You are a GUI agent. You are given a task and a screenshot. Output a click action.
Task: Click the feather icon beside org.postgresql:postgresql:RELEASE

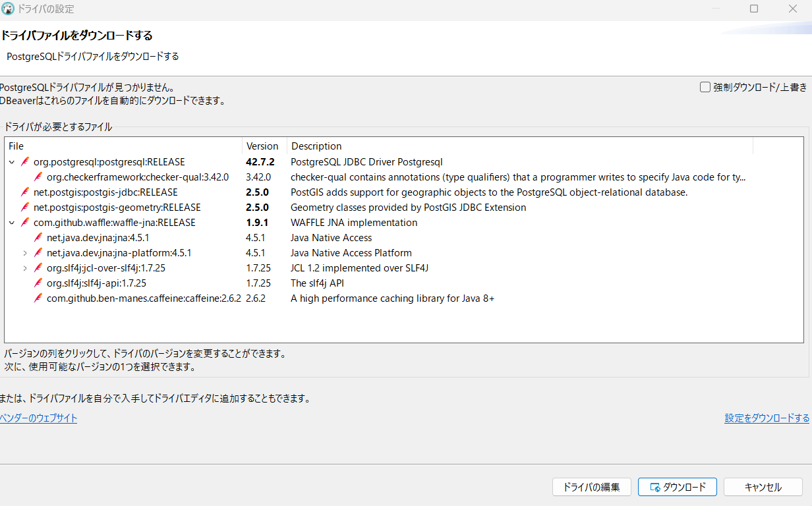25,162
